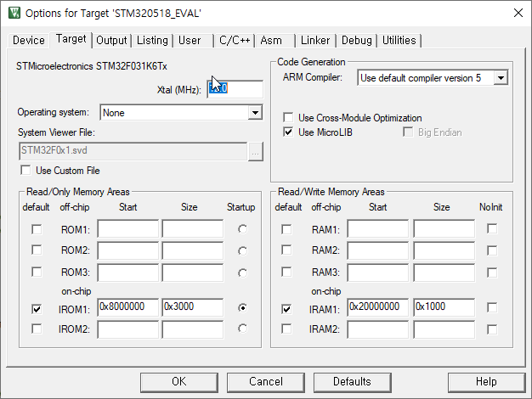Click the Keil uVision title bar icon
Screen dimensions: 532x399
pos(14,13)
